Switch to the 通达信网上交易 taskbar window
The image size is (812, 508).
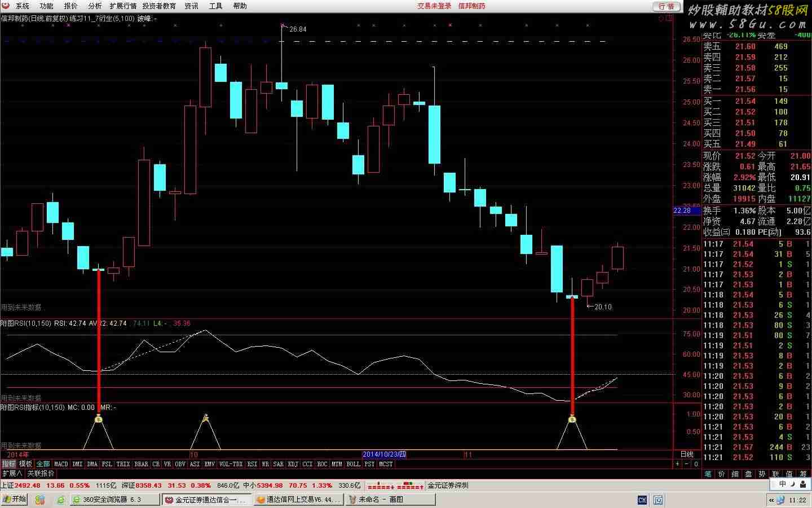(x=298, y=500)
